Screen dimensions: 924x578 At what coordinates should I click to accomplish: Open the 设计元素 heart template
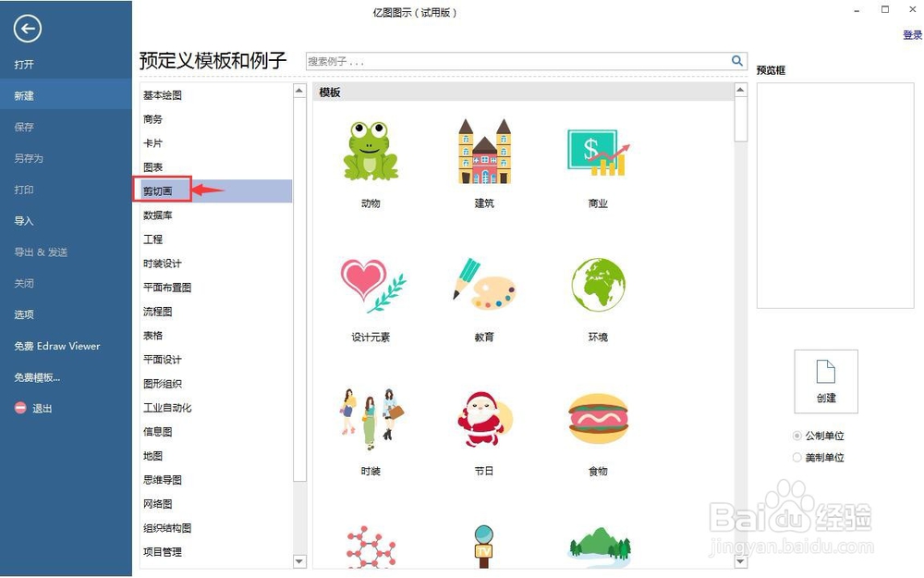point(372,286)
